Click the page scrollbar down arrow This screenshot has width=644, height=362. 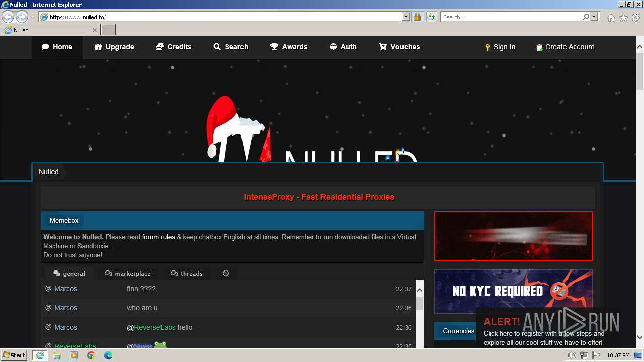640,337
